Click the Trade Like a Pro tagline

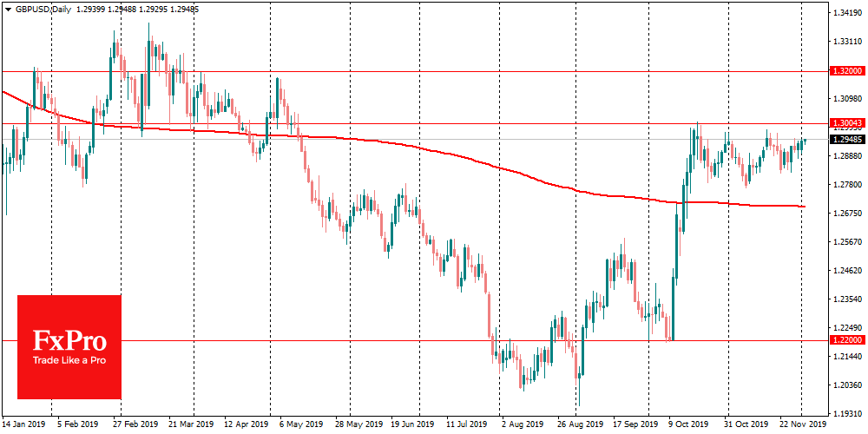(69, 359)
